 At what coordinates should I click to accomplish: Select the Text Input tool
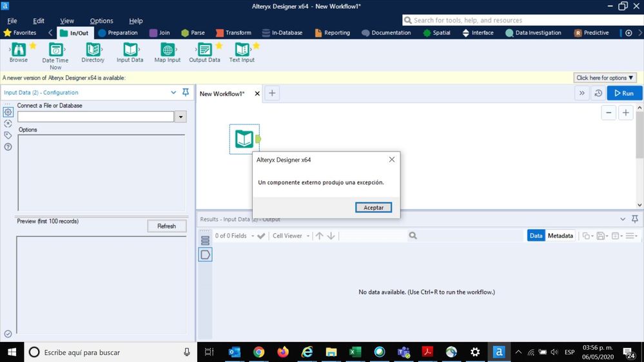tap(242, 50)
